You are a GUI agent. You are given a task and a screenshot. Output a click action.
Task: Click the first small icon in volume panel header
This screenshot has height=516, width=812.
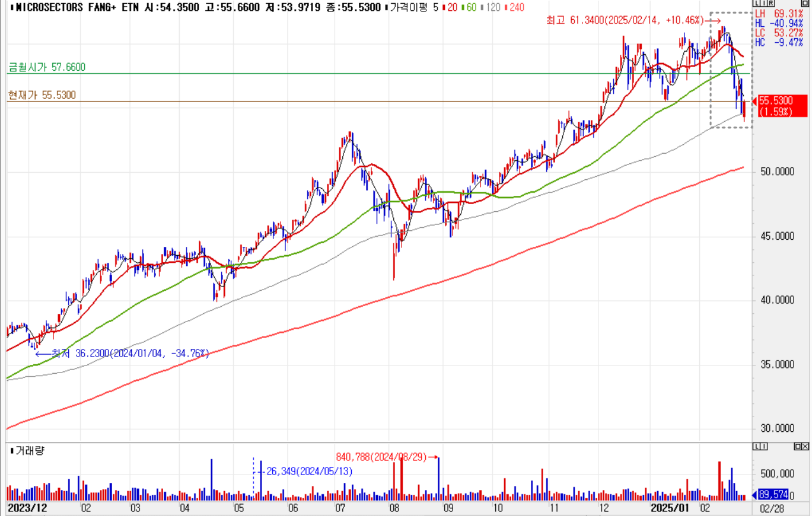pos(755,446)
